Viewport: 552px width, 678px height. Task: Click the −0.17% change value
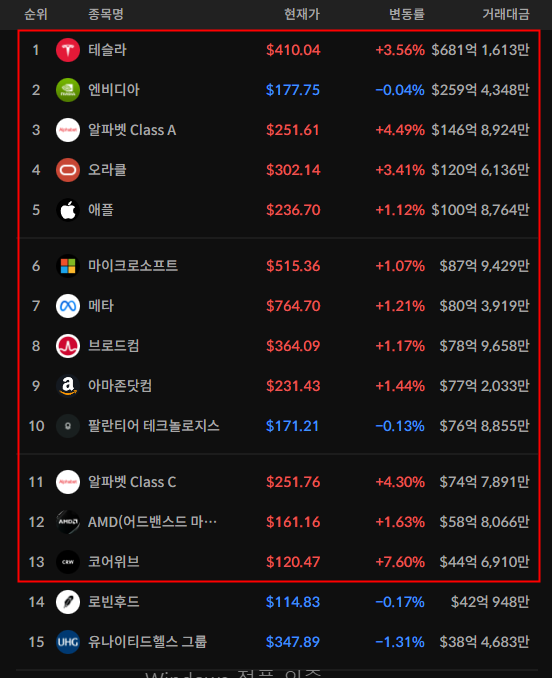pos(400,602)
